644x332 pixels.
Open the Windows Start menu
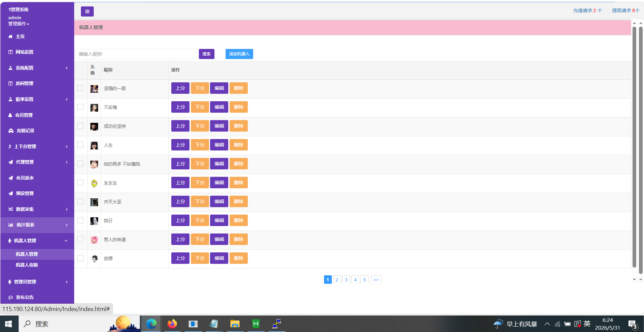[x=9, y=324]
